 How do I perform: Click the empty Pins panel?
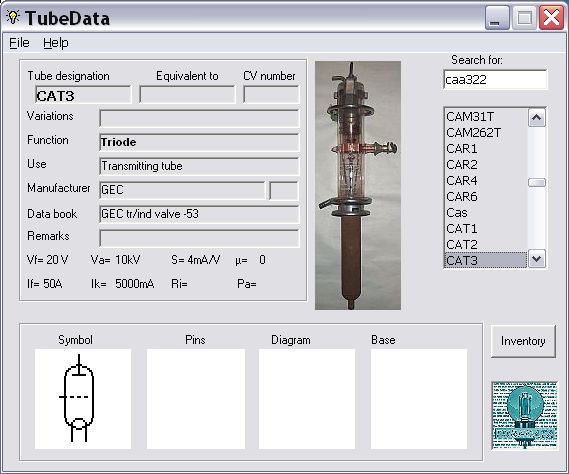(196, 399)
